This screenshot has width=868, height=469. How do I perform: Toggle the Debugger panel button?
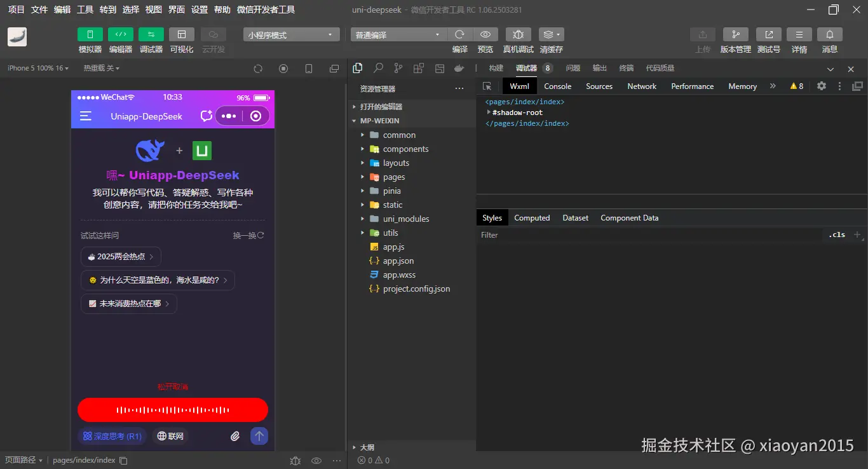pos(151,35)
